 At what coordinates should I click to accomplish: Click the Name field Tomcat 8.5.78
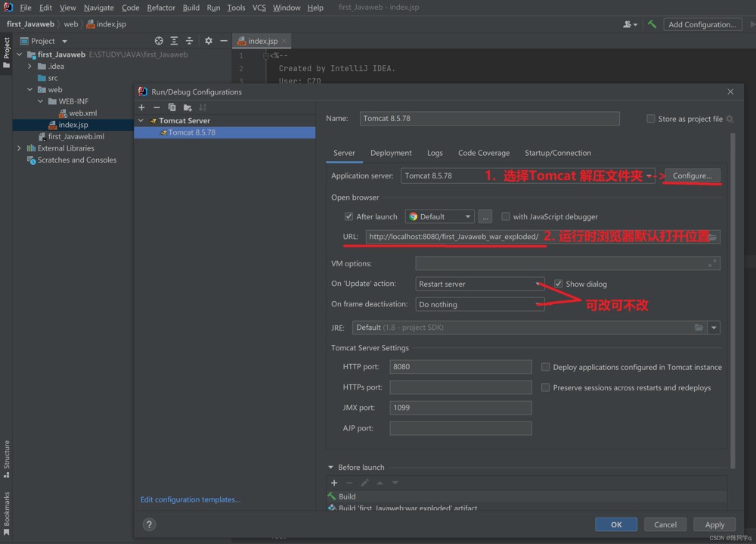[x=489, y=119]
